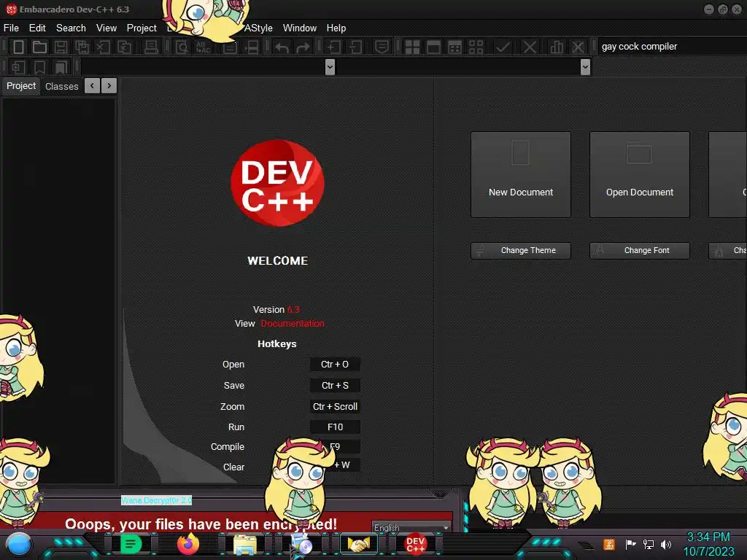This screenshot has height=560, width=747.
Task: Expand the first class browser combo box
Action: [330, 67]
